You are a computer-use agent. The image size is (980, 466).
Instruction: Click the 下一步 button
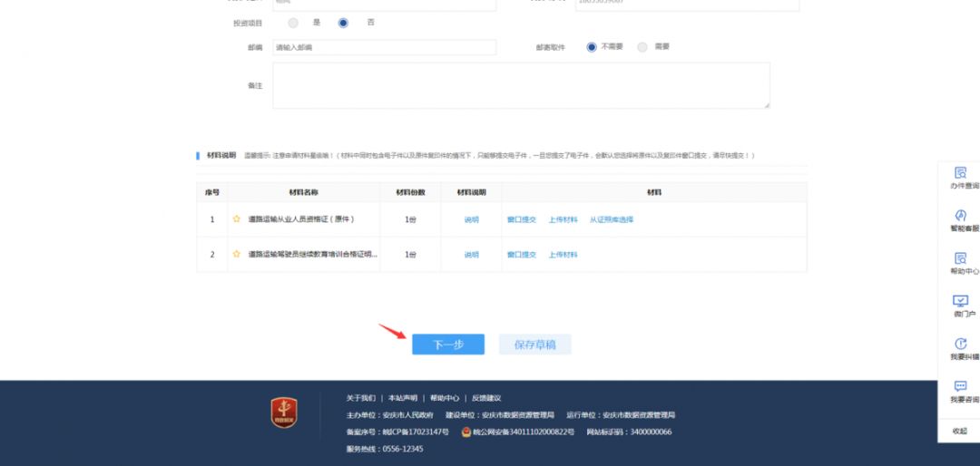[x=448, y=345]
